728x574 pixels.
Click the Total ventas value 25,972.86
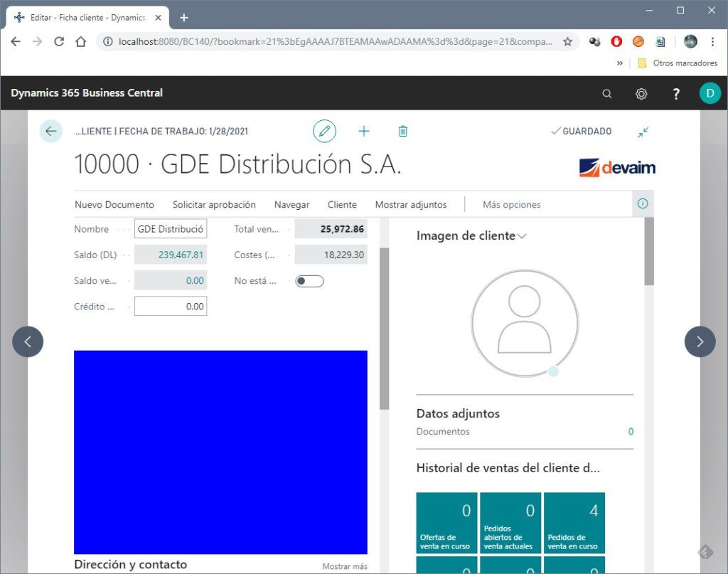pyautogui.click(x=342, y=229)
